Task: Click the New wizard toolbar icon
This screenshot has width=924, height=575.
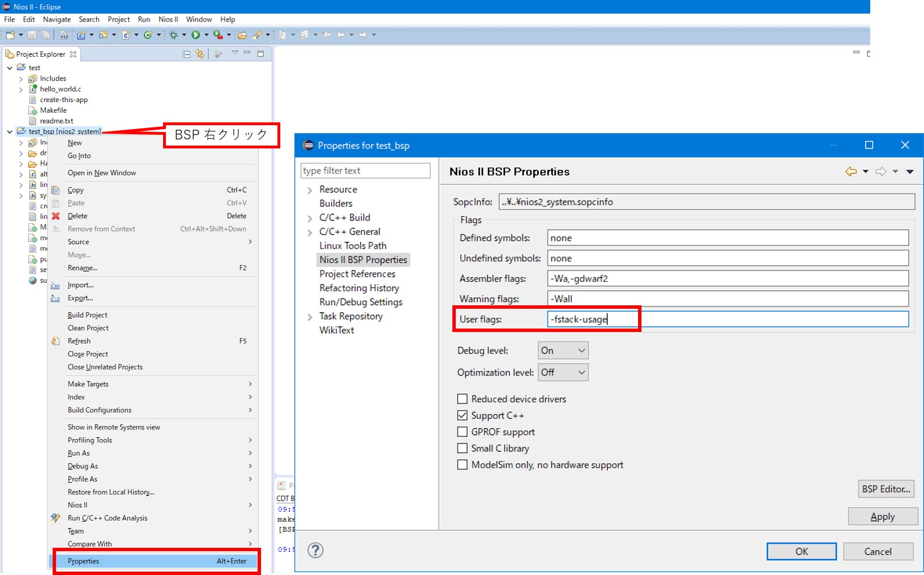Action: point(10,35)
